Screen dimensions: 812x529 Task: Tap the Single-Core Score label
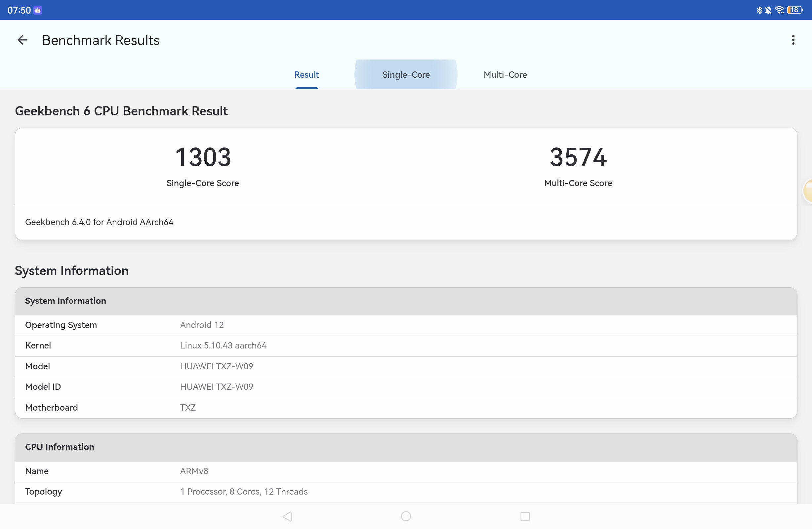pyautogui.click(x=203, y=183)
